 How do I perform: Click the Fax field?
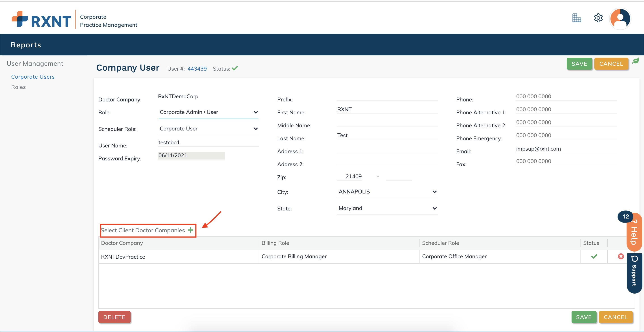tap(566, 161)
